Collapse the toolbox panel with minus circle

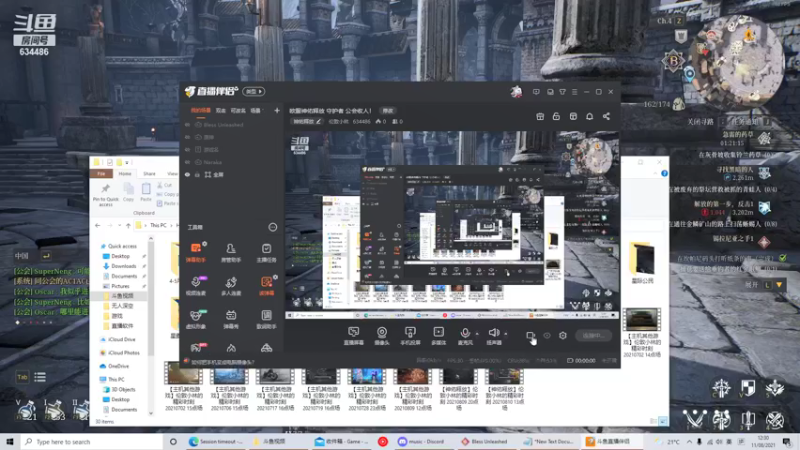(x=272, y=227)
